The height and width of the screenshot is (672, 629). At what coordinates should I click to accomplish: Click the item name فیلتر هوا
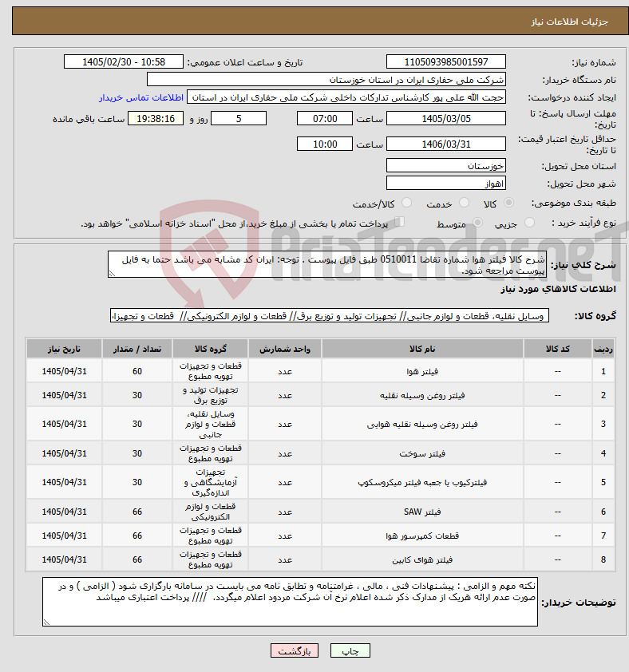pos(422,371)
